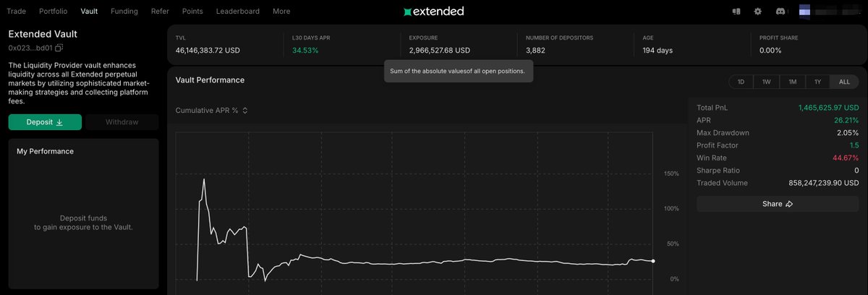
Task: Set chart range to 1D
Action: (x=741, y=82)
